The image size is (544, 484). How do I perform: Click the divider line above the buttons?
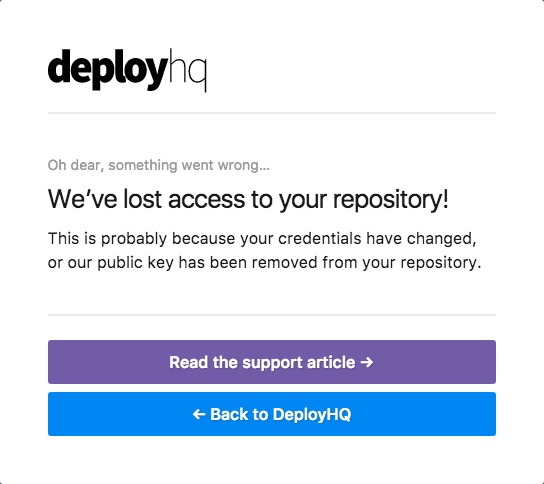click(272, 315)
